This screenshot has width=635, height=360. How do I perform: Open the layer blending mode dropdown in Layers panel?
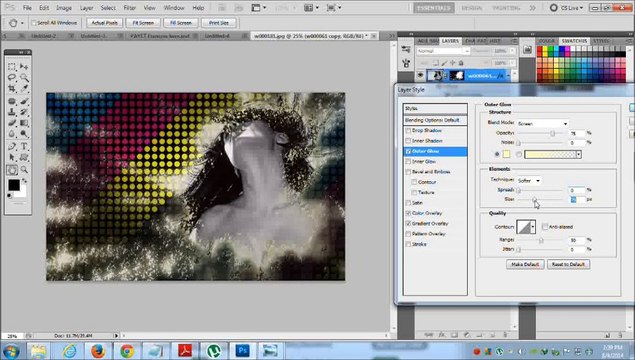pos(443,51)
